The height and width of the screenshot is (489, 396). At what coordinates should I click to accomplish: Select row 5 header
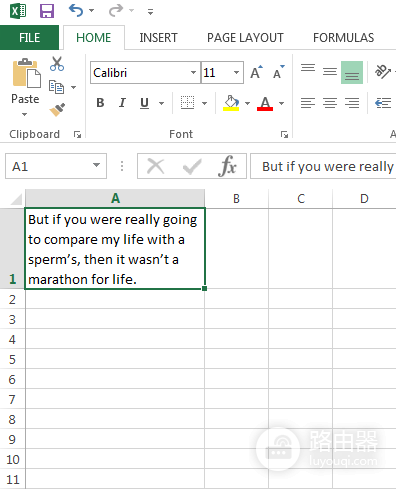(x=12, y=359)
